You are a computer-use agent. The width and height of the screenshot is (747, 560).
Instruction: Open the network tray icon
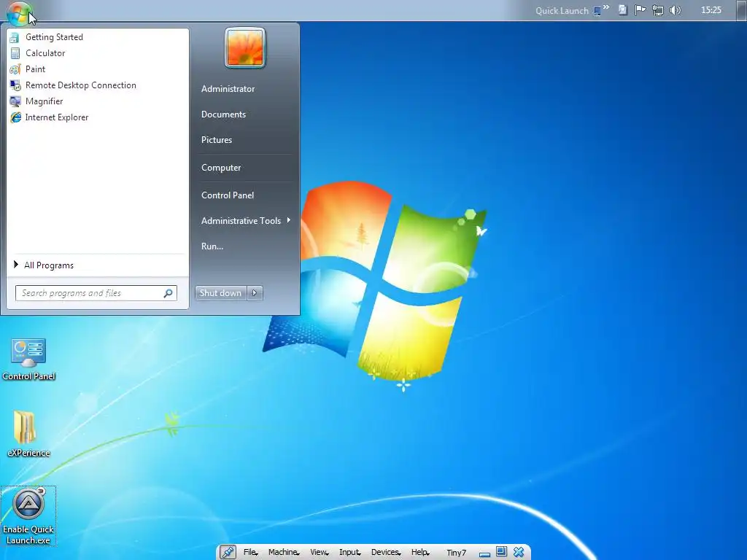[x=658, y=10]
